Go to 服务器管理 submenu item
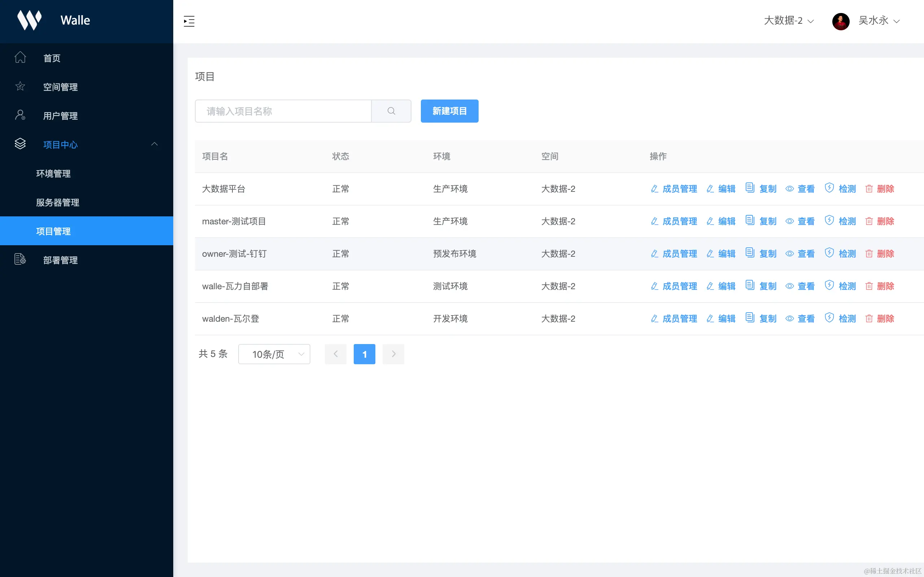 point(58,203)
